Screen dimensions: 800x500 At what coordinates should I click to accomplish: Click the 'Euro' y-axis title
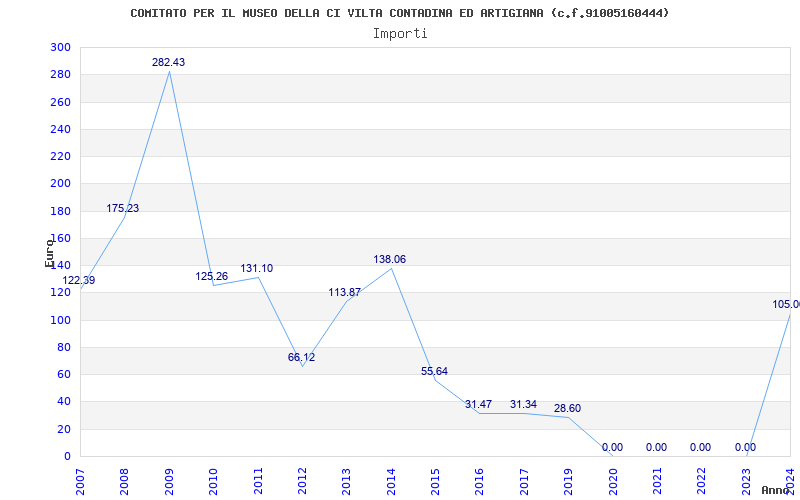[x=49, y=253]
